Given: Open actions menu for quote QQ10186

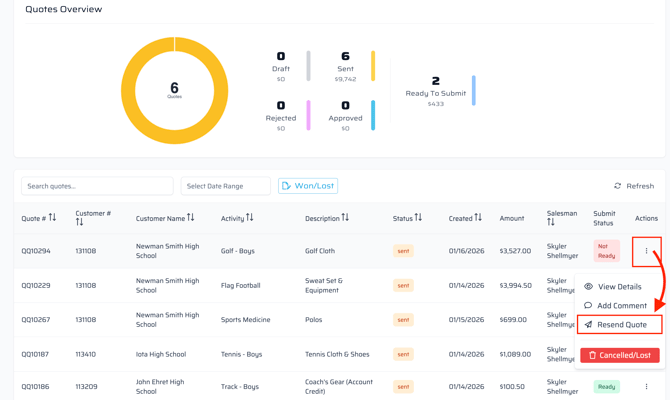Looking at the screenshot, I should (646, 386).
